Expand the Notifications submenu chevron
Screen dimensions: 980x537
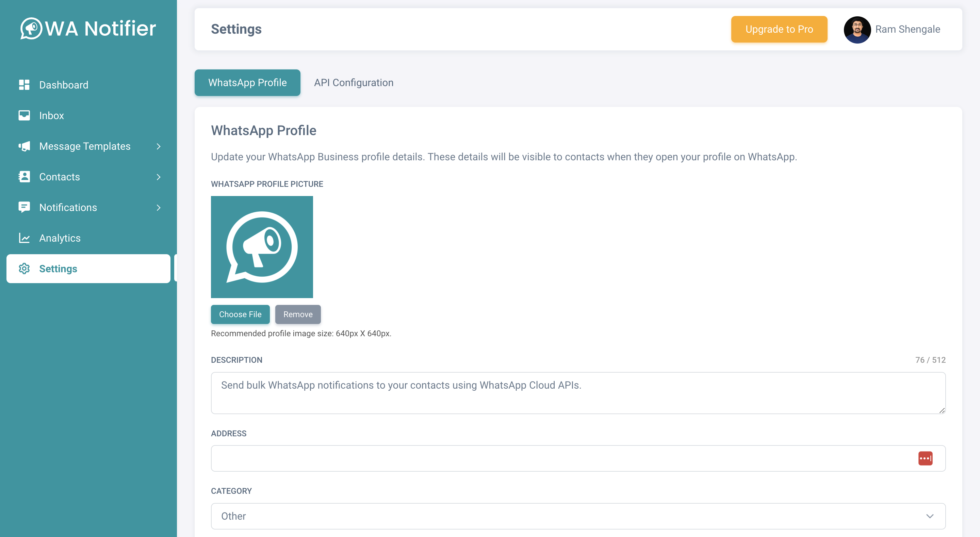[x=159, y=208]
